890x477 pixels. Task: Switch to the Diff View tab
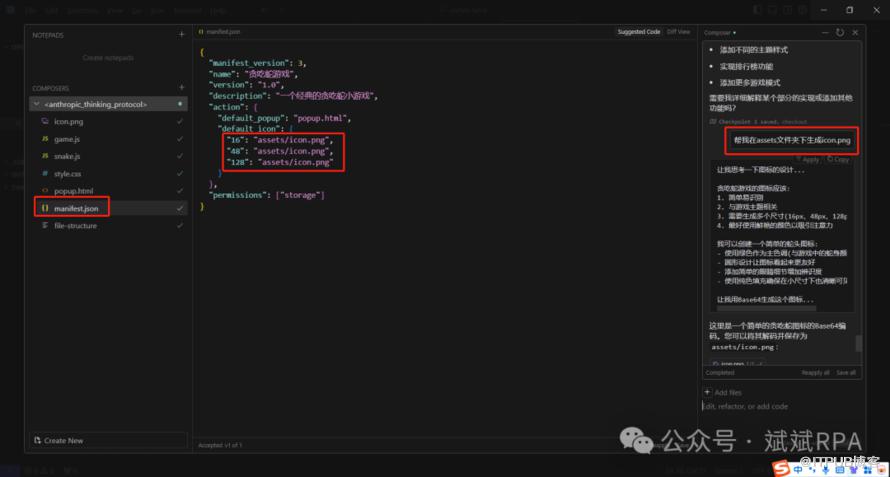pyautogui.click(x=678, y=32)
